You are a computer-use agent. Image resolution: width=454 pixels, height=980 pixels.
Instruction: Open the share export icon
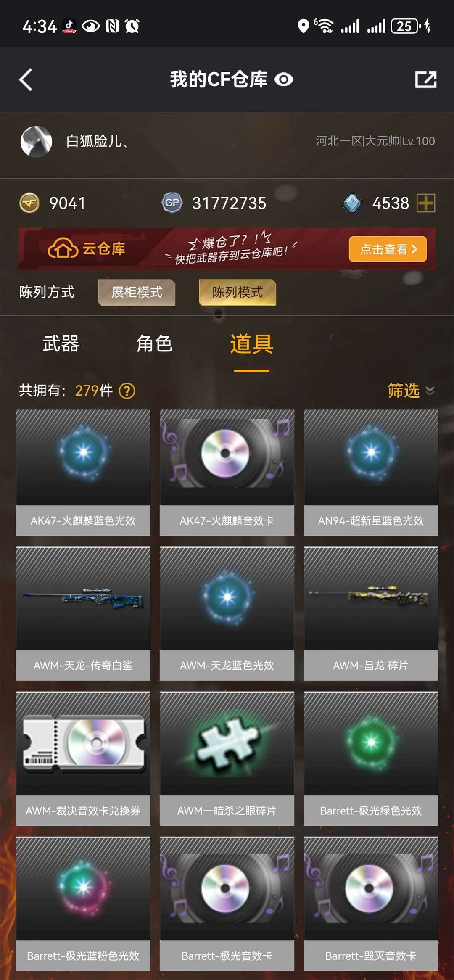pyautogui.click(x=426, y=79)
